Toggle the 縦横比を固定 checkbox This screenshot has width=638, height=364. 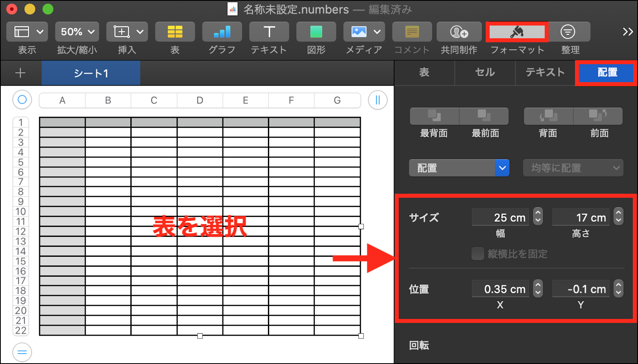click(478, 254)
